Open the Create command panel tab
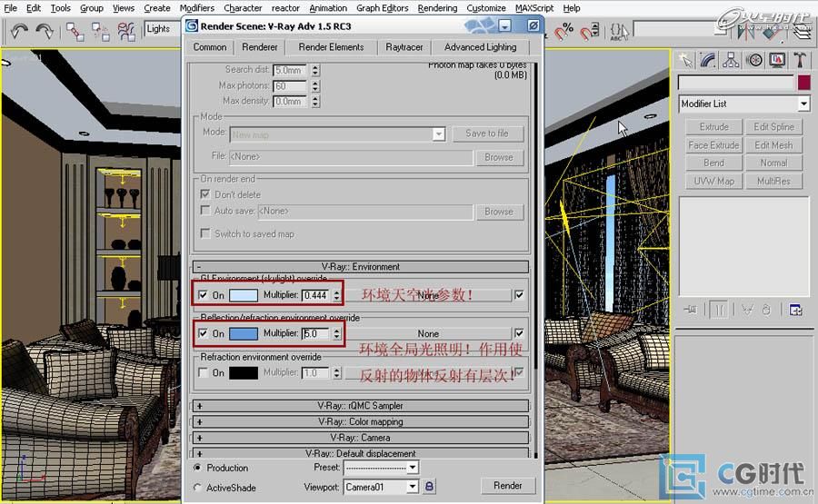This screenshot has width=818, height=504. tap(686, 61)
